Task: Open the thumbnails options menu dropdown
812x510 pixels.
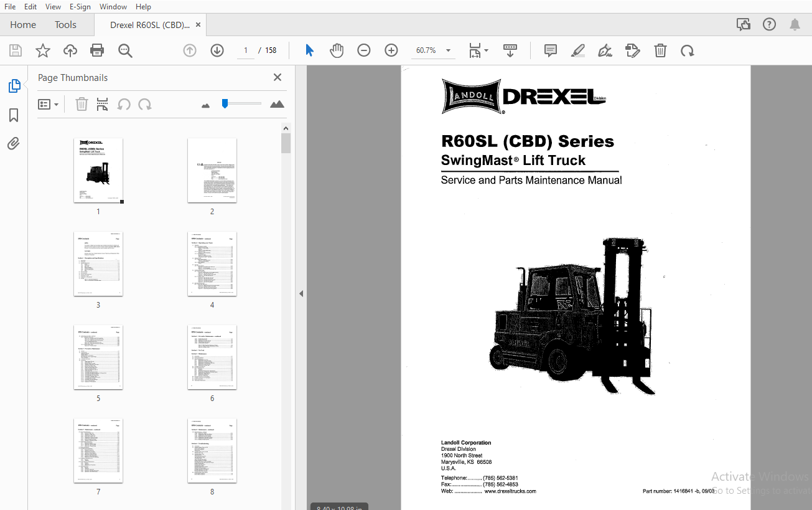Action: 49,104
